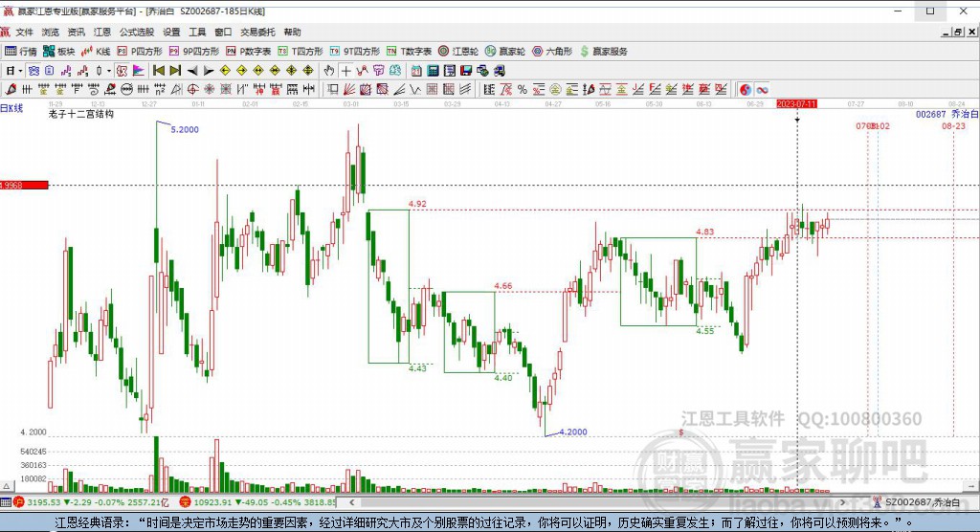Image resolution: width=980 pixels, height=532 pixels.
Task: Select the circle target drawing tool
Action: 193,89
